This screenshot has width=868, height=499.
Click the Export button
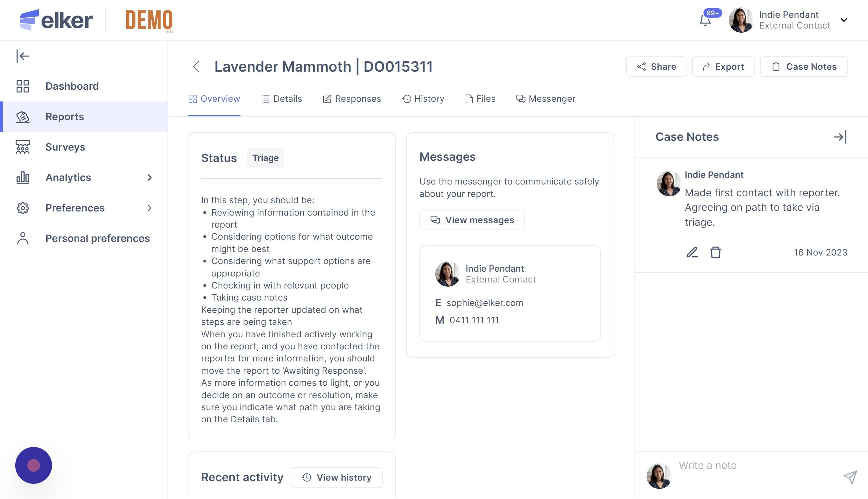pyautogui.click(x=723, y=67)
